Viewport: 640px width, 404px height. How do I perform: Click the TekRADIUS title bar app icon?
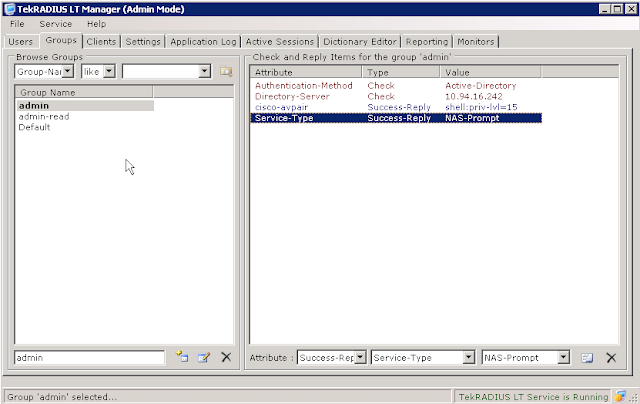(9, 9)
